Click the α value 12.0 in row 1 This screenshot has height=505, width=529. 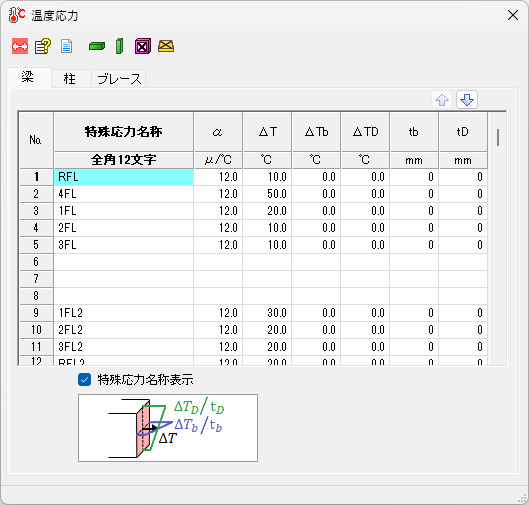pos(218,177)
